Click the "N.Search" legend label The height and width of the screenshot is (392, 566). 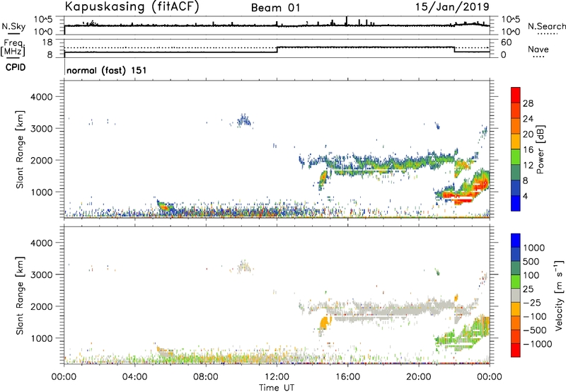click(546, 26)
